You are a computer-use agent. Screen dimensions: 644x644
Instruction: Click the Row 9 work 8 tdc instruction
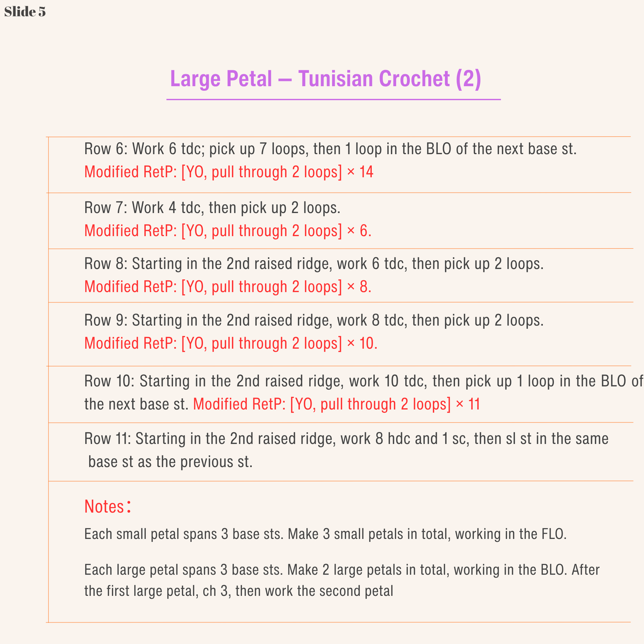click(x=314, y=320)
